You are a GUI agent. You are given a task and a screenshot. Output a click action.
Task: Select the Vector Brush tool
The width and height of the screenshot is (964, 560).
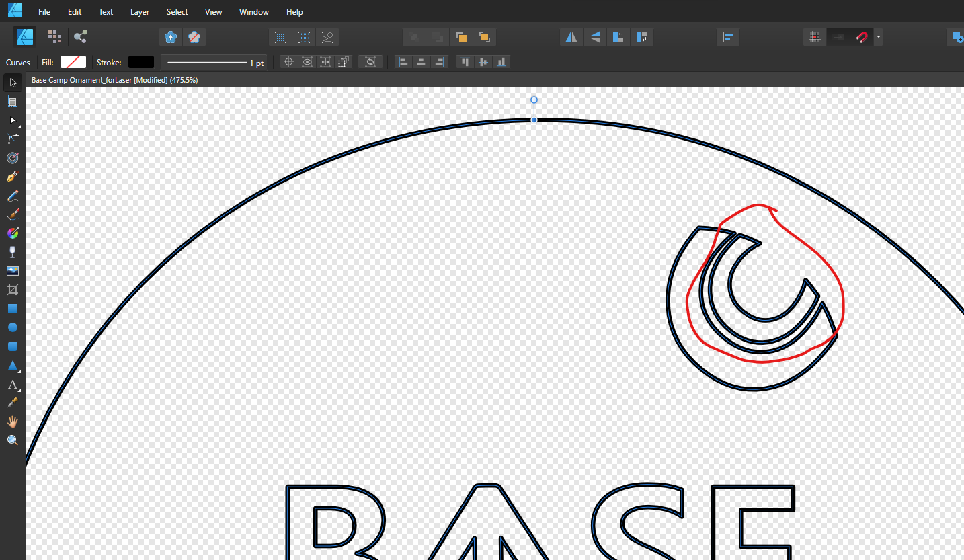point(12,214)
